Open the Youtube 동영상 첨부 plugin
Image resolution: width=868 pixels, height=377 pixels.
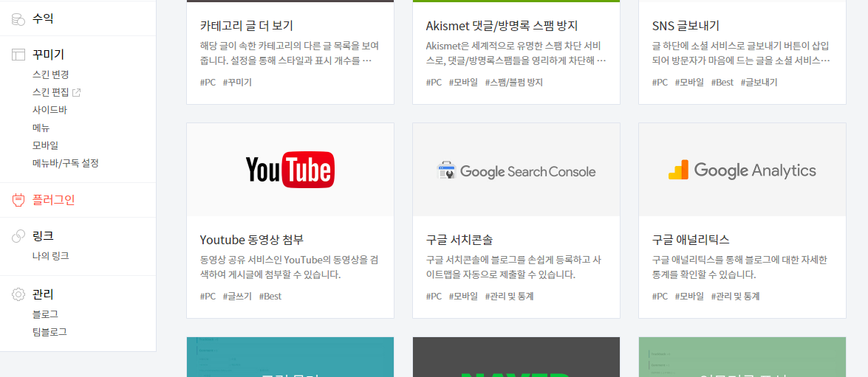coord(252,240)
